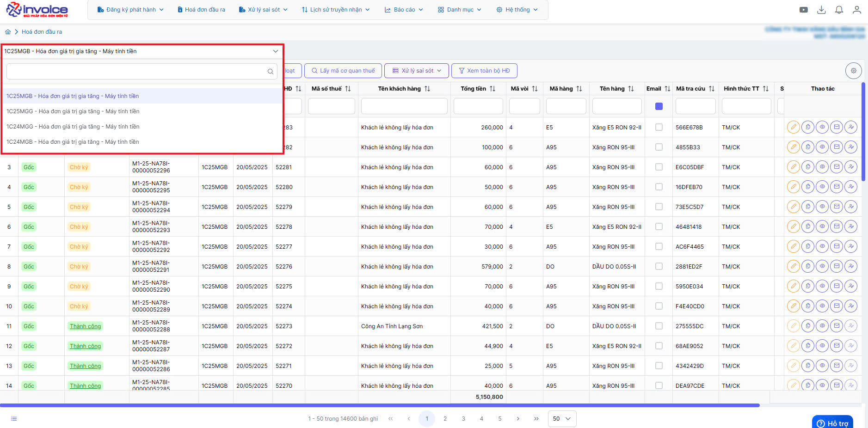
Task: Copy invoice with lookup code 46481418
Action: coord(808,226)
